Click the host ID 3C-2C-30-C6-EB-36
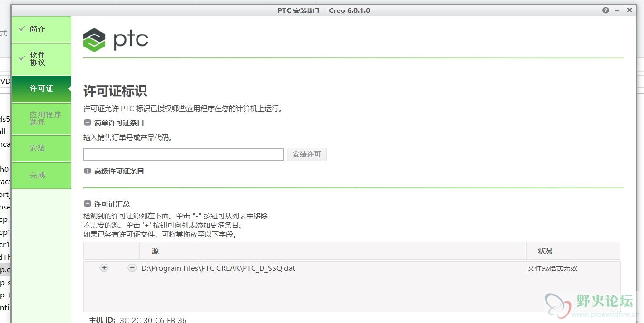The height and width of the screenshot is (323, 644). click(x=153, y=320)
